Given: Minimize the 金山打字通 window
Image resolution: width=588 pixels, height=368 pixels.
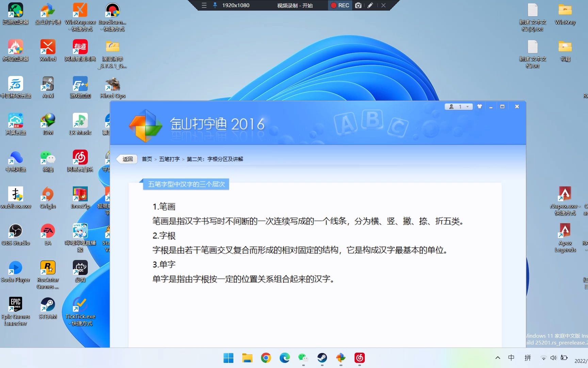Looking at the screenshot, I should click(491, 107).
